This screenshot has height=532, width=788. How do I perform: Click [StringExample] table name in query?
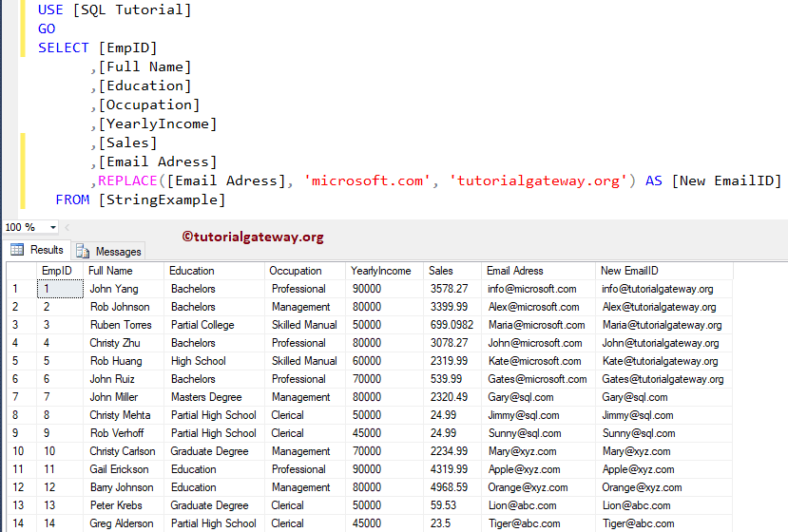pos(162,199)
